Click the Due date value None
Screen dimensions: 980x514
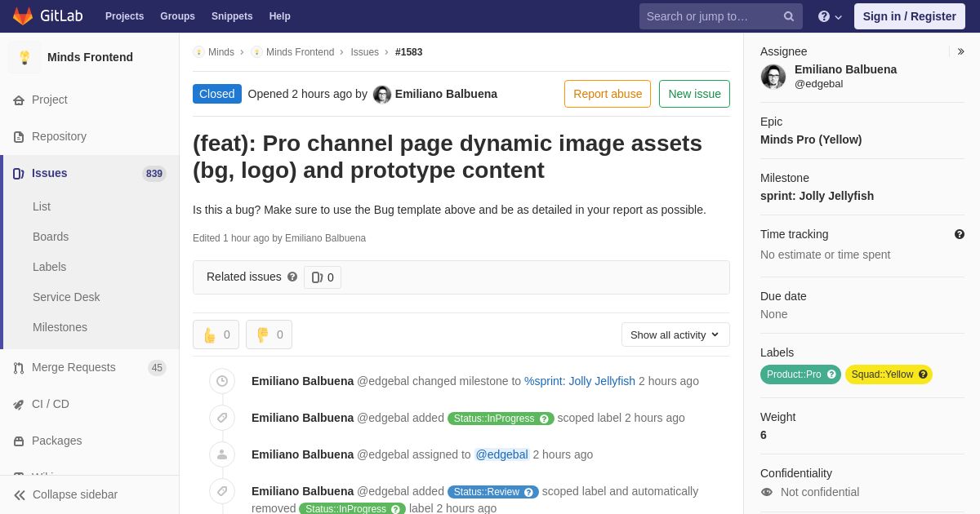point(774,314)
